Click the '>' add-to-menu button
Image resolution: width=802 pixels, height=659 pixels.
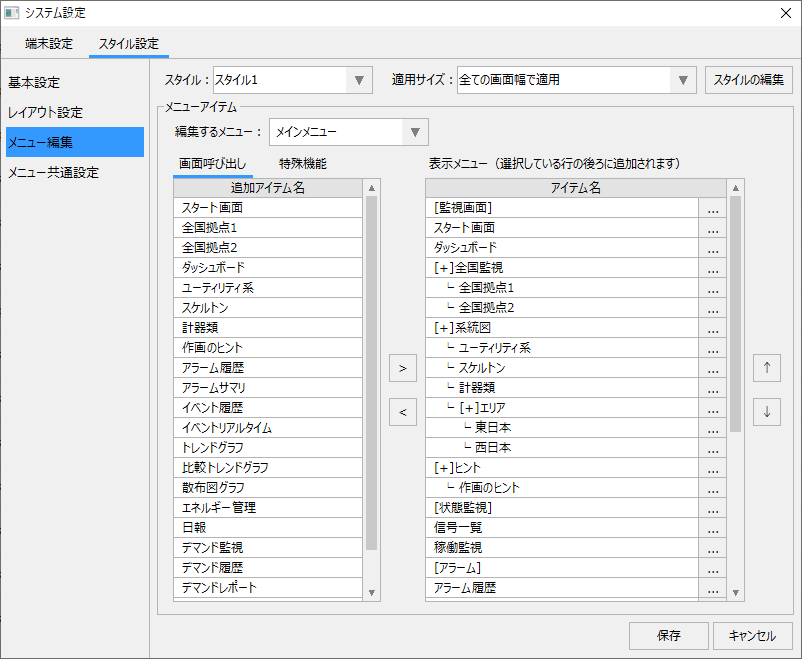pos(402,368)
